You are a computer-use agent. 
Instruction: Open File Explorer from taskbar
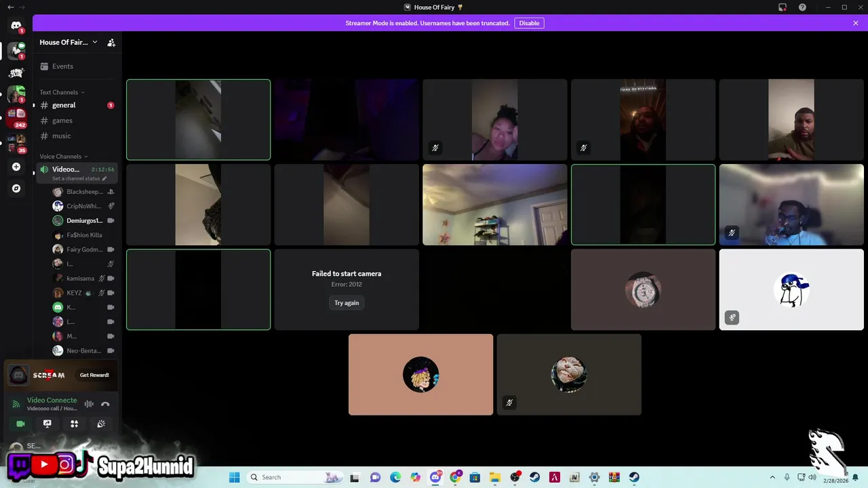(495, 477)
